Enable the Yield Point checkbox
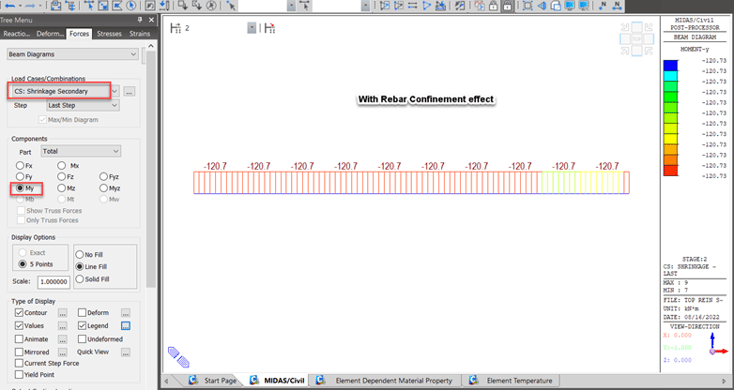The width and height of the screenshot is (734, 390). click(x=19, y=375)
